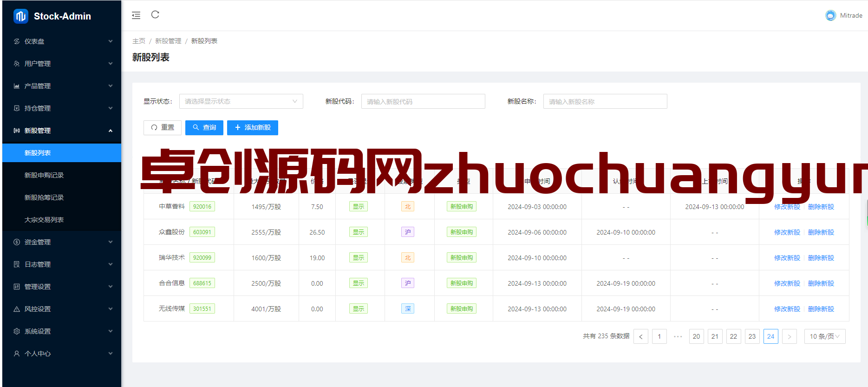
Task: Click the 添加新股 button
Action: point(253,128)
